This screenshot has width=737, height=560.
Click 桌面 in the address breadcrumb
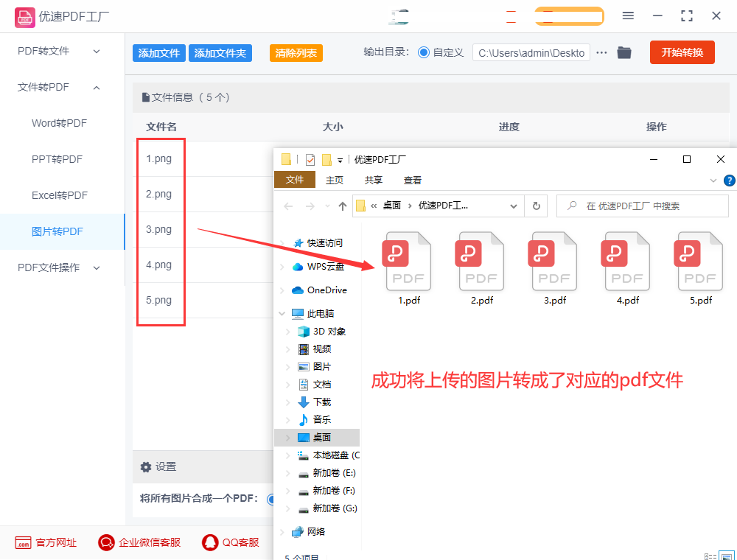(391, 206)
